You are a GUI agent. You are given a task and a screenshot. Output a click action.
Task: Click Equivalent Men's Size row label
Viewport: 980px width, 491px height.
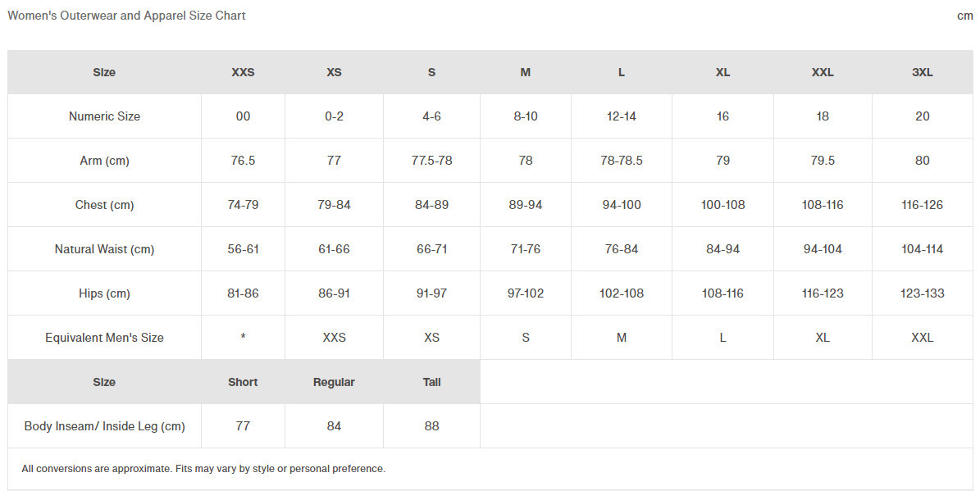point(104,338)
